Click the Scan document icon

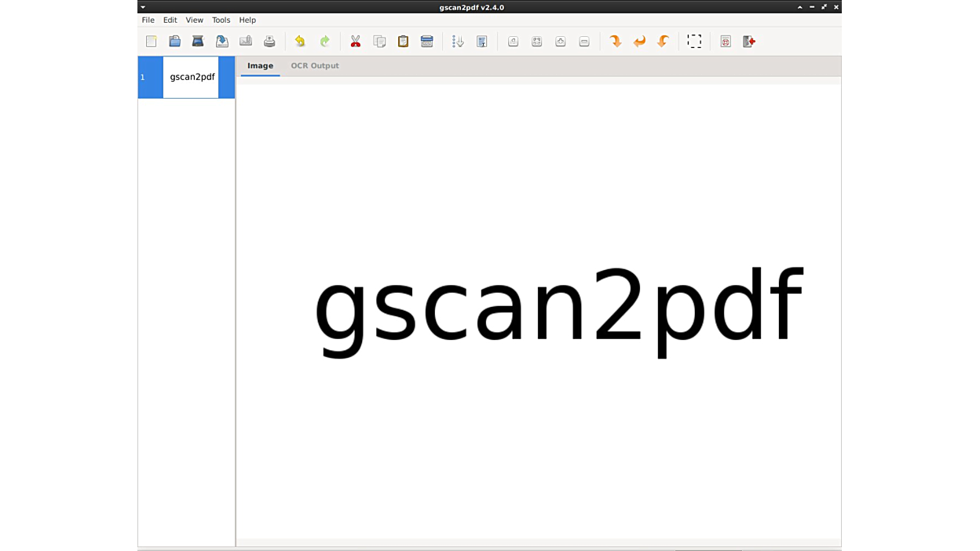(198, 42)
